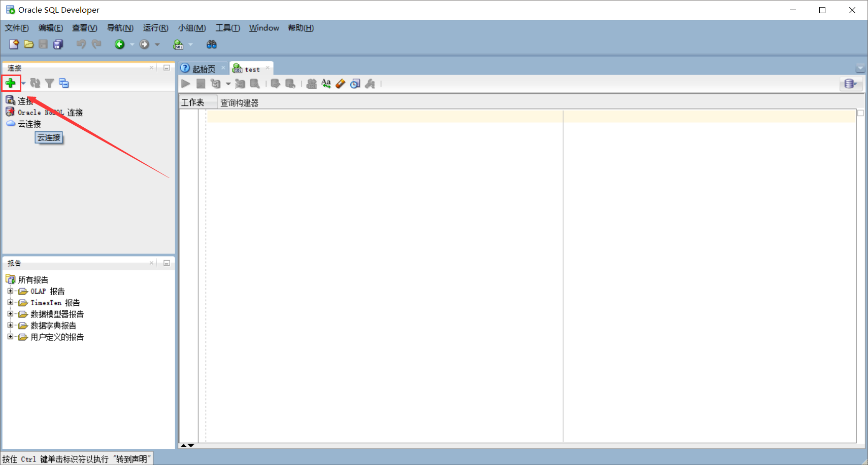
Task: Open the 小组(M) menu
Action: [192, 28]
